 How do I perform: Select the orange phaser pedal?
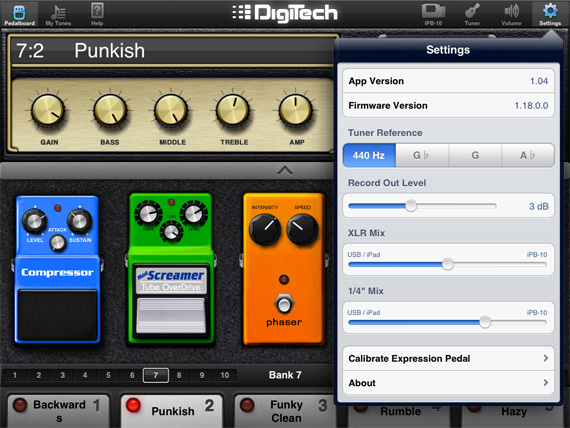284,269
